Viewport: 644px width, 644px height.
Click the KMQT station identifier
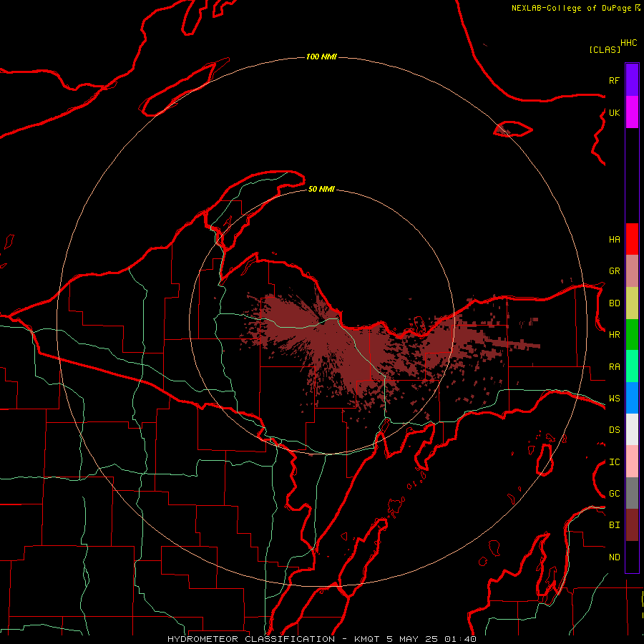pyautogui.click(x=367, y=639)
